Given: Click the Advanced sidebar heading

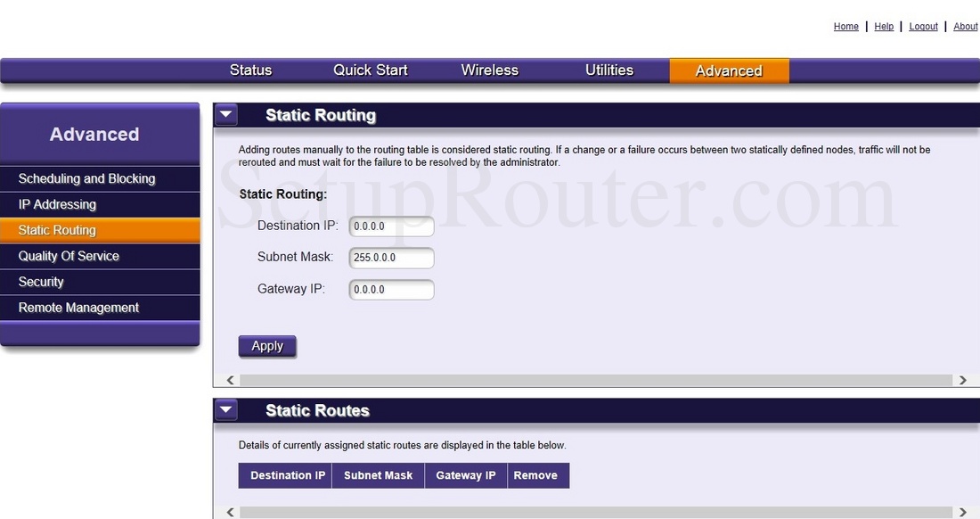Looking at the screenshot, I should pos(94,134).
